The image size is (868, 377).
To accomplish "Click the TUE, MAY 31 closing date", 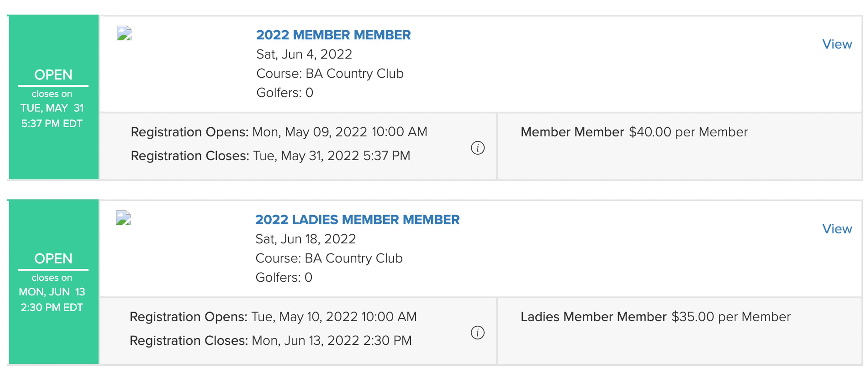I will (52, 108).
